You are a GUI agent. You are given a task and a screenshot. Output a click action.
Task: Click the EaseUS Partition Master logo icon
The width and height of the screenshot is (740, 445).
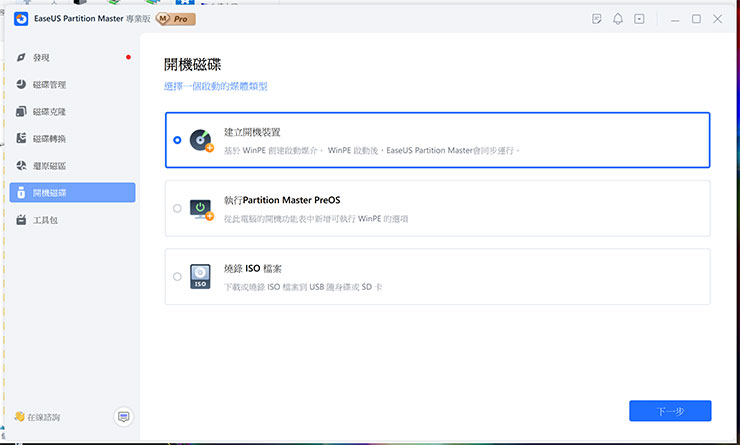coord(21,19)
